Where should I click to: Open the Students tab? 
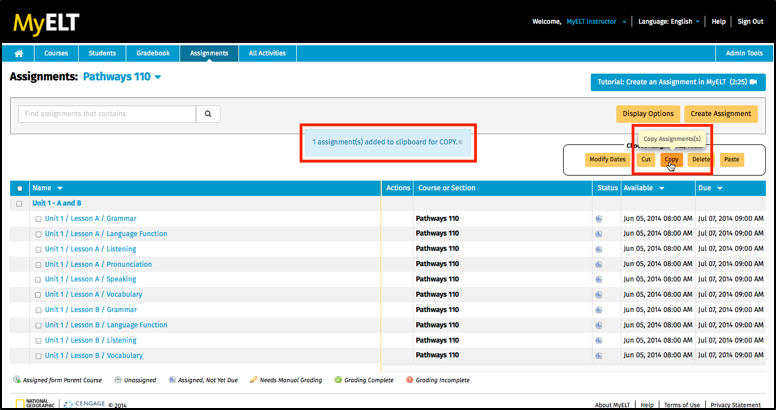point(102,53)
